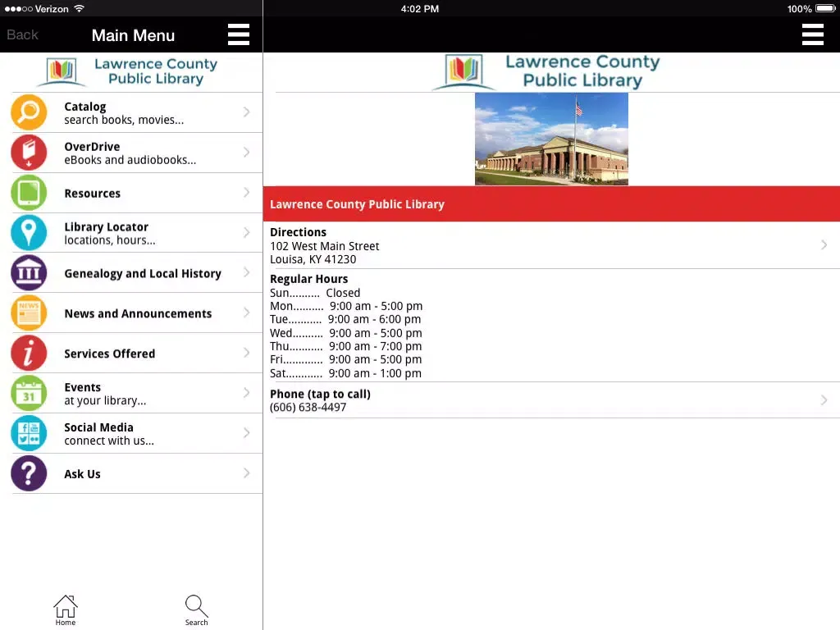Expand the Genealogy and Local History chevron

click(246, 272)
